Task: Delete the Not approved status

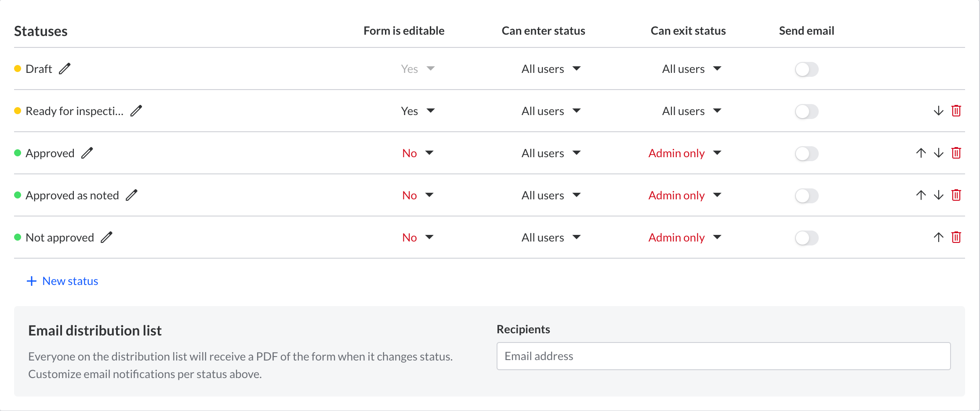Action: click(x=956, y=237)
